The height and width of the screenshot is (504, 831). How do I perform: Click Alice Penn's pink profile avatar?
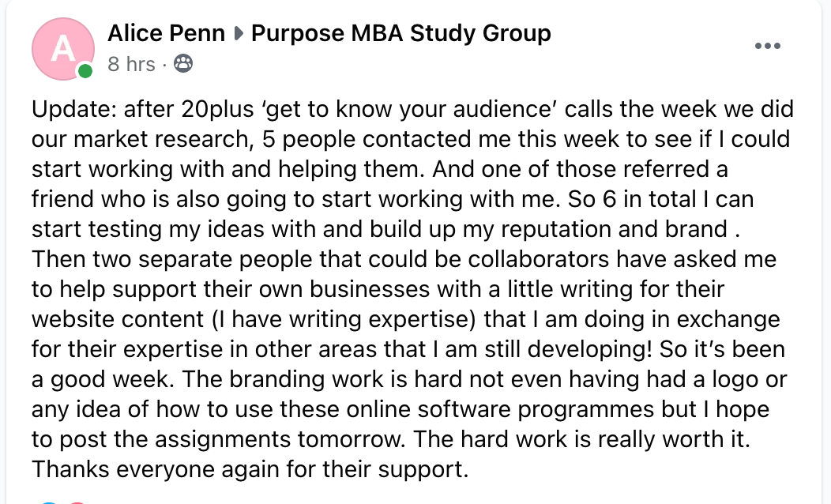click(x=63, y=49)
